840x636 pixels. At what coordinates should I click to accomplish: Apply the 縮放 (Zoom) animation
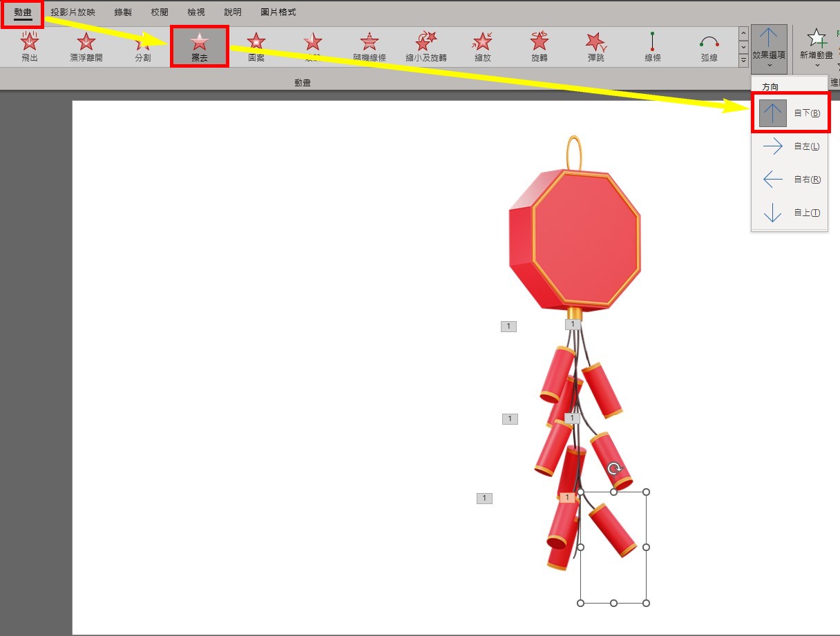pos(482,47)
